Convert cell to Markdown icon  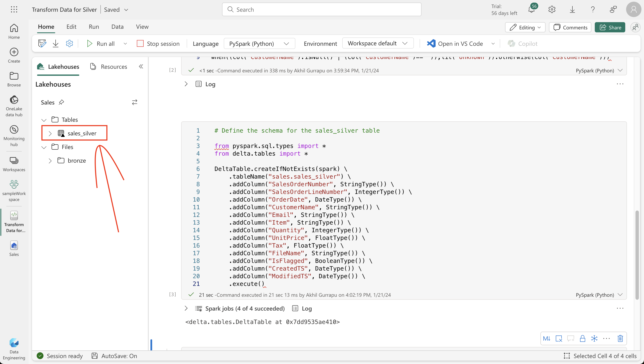click(547, 338)
